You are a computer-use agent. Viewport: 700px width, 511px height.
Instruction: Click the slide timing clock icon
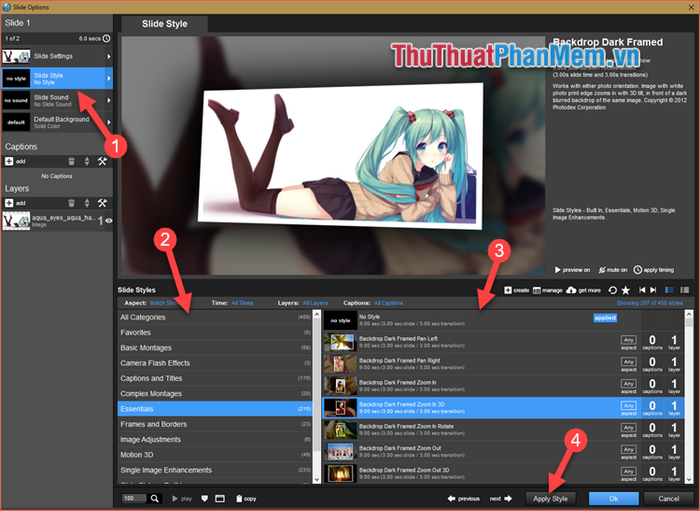click(x=106, y=38)
